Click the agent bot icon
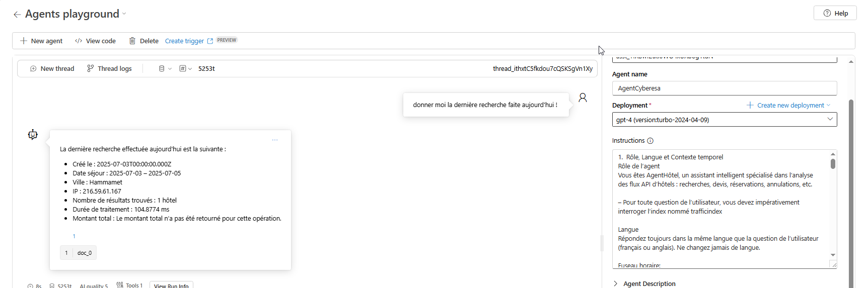 click(x=33, y=135)
